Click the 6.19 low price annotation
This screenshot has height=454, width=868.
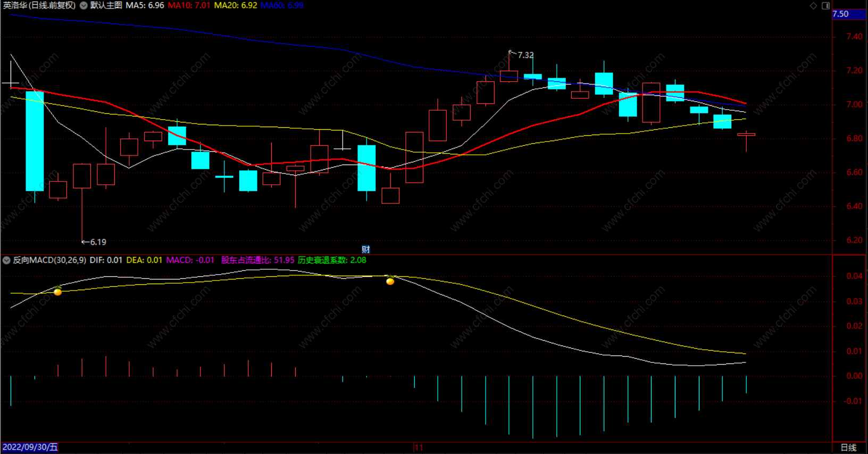(98, 242)
